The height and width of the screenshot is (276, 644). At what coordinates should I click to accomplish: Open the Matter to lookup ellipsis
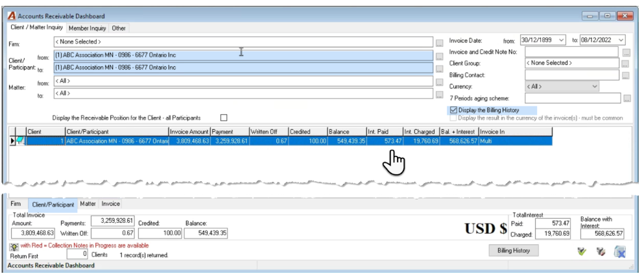click(x=439, y=95)
